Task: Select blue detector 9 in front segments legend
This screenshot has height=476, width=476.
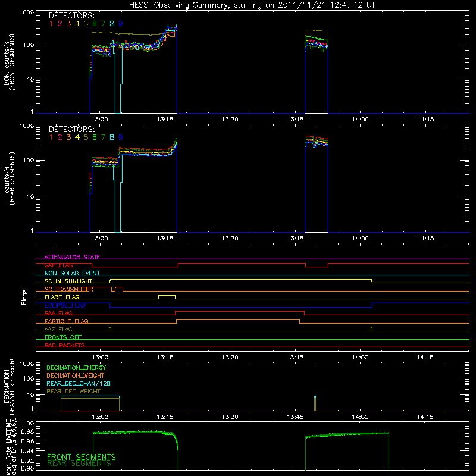Action: coord(121,24)
